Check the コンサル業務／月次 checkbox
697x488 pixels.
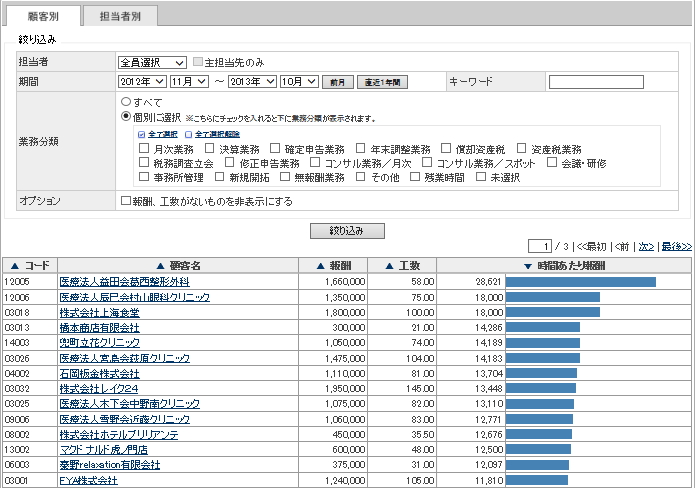tap(315, 162)
